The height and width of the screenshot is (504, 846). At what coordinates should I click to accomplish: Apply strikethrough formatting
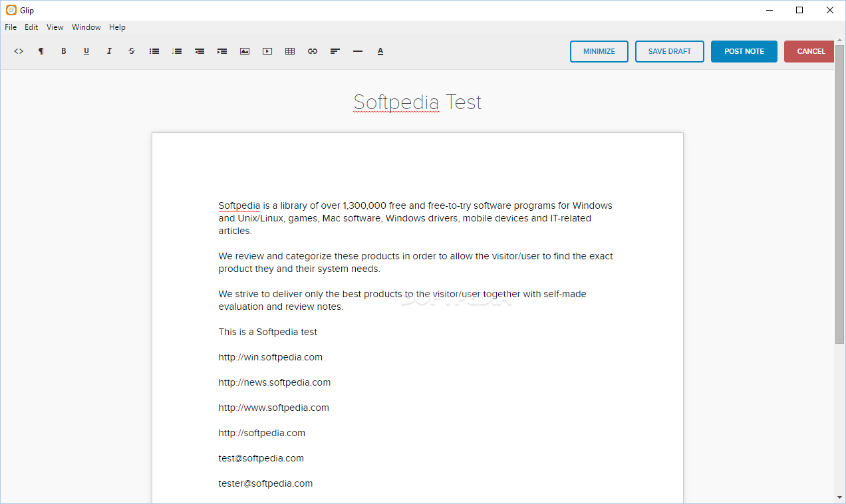click(132, 51)
